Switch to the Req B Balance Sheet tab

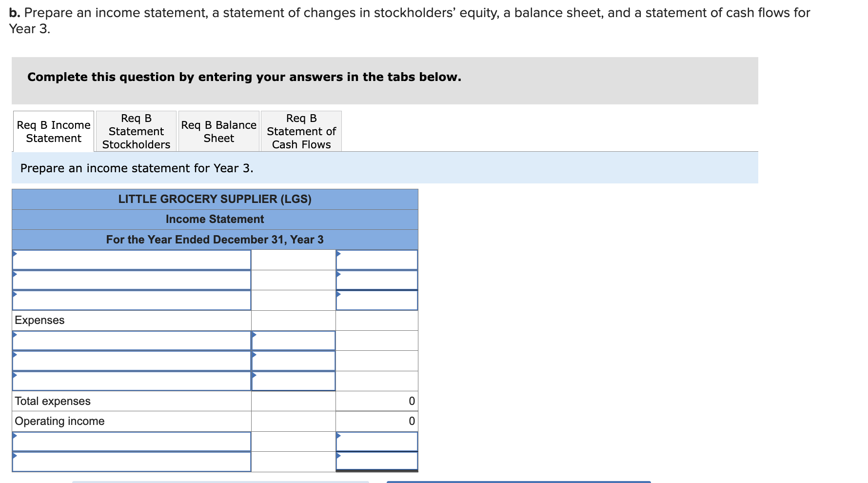point(218,131)
